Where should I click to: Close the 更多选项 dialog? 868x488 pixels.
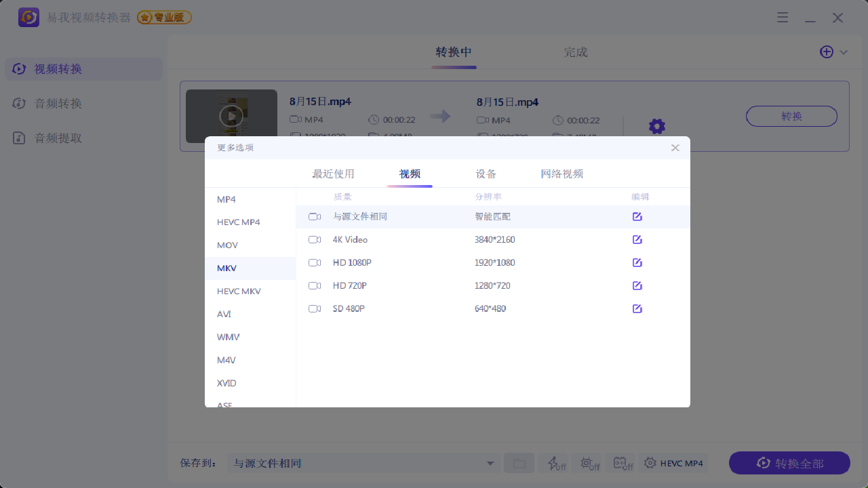tap(675, 148)
